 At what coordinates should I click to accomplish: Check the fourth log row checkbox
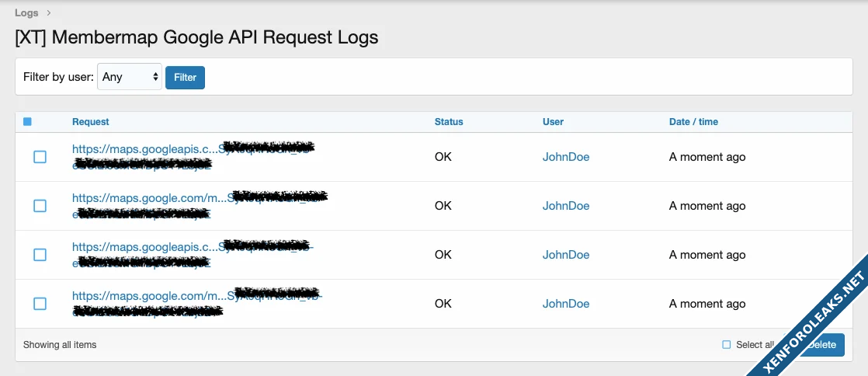(x=40, y=304)
